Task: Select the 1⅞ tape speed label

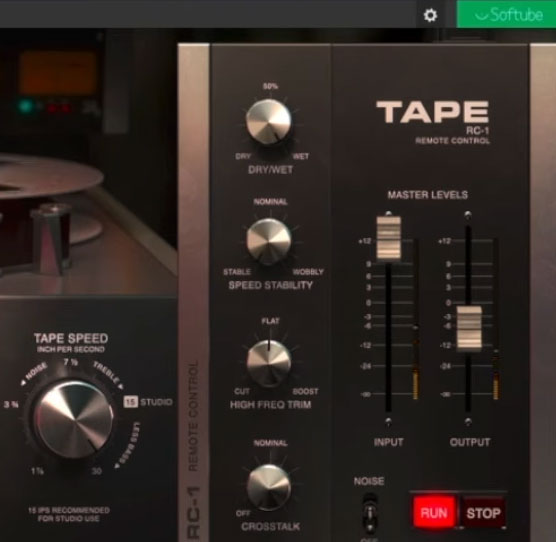Action: click(37, 471)
